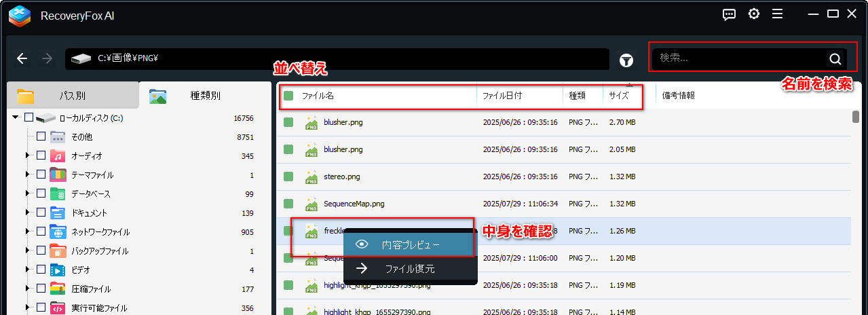Sort by the サイズ column header

pos(618,96)
